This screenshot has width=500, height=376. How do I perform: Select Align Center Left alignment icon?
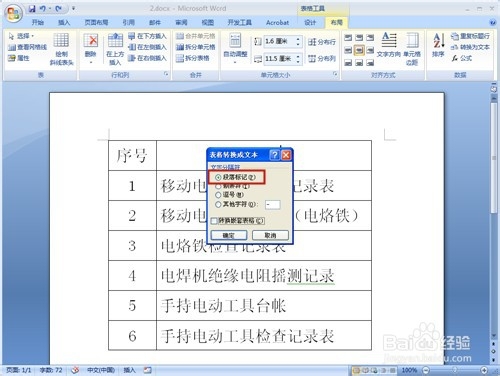pos(348,50)
